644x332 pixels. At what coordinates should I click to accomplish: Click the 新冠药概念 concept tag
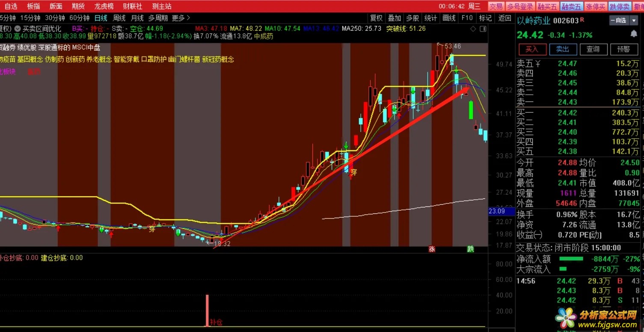pyautogui.click(x=218, y=60)
